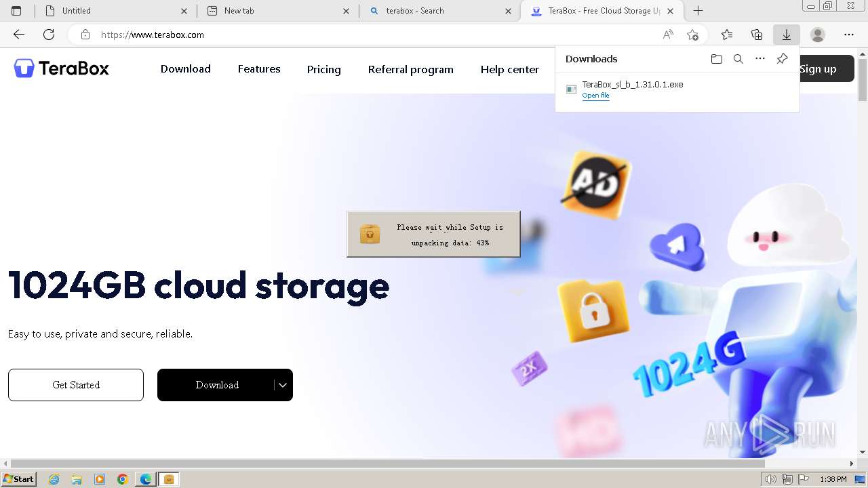This screenshot has width=868, height=488.
Task: Open the Features nav menu item
Action: [x=259, y=69]
